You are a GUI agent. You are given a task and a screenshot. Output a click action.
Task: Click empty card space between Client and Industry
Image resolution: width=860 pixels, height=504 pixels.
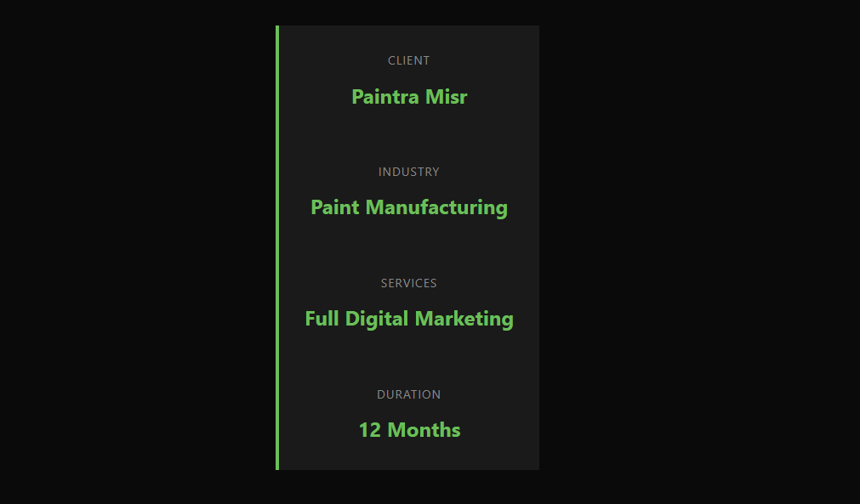[409, 136]
